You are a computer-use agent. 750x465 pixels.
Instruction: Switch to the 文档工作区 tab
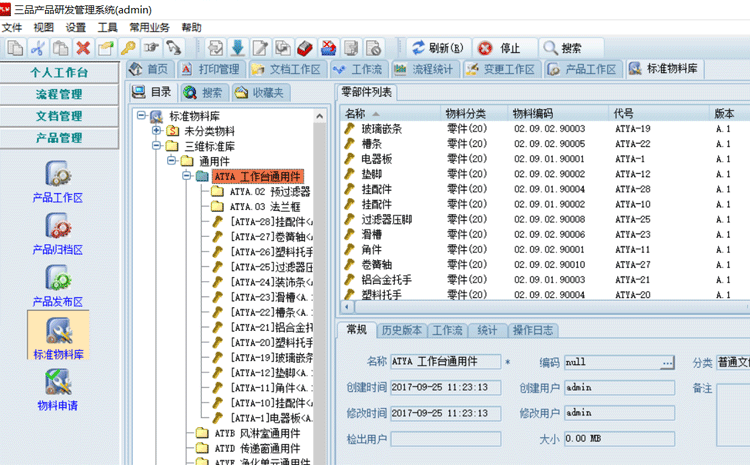pos(286,69)
